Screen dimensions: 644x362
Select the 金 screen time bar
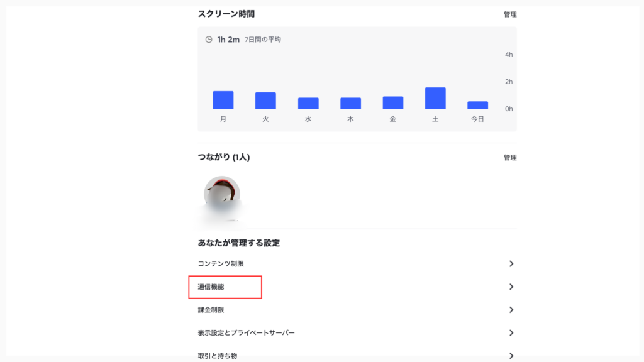click(393, 102)
